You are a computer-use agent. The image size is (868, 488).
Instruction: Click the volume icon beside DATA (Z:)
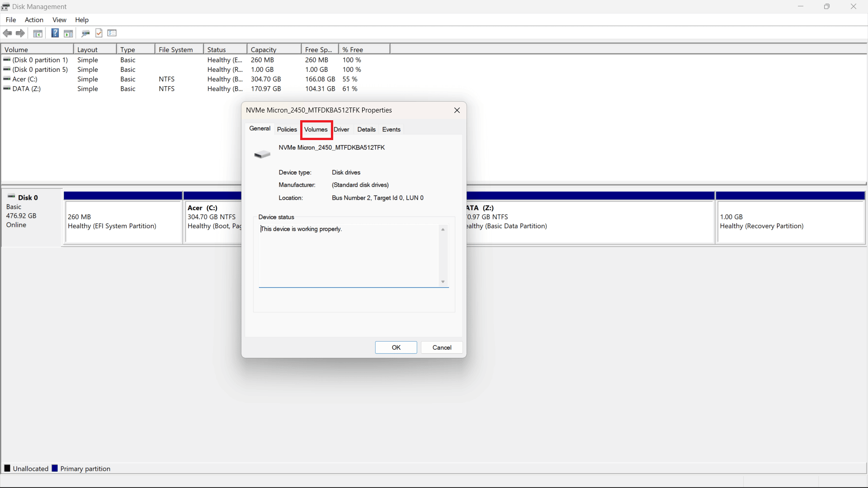(x=7, y=88)
